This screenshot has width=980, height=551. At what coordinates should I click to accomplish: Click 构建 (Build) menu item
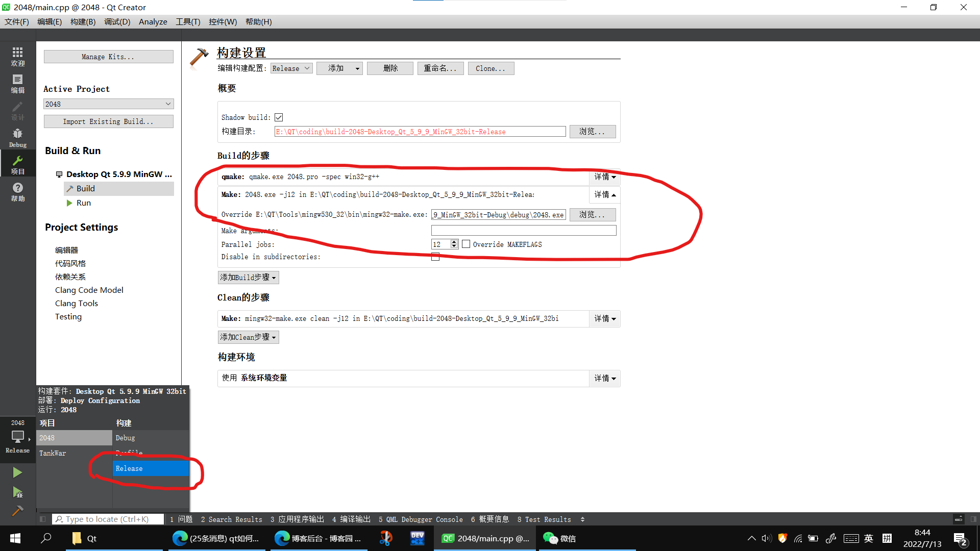tap(82, 21)
